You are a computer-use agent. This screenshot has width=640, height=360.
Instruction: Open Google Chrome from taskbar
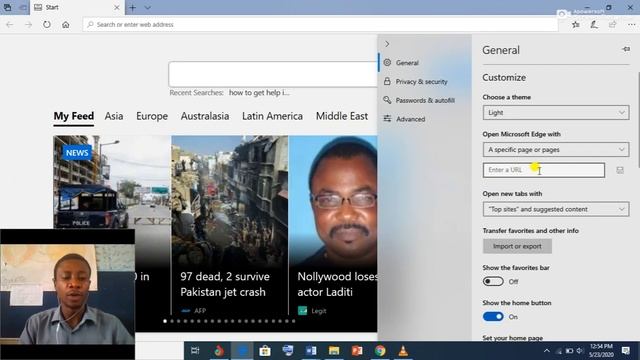pos(380,351)
